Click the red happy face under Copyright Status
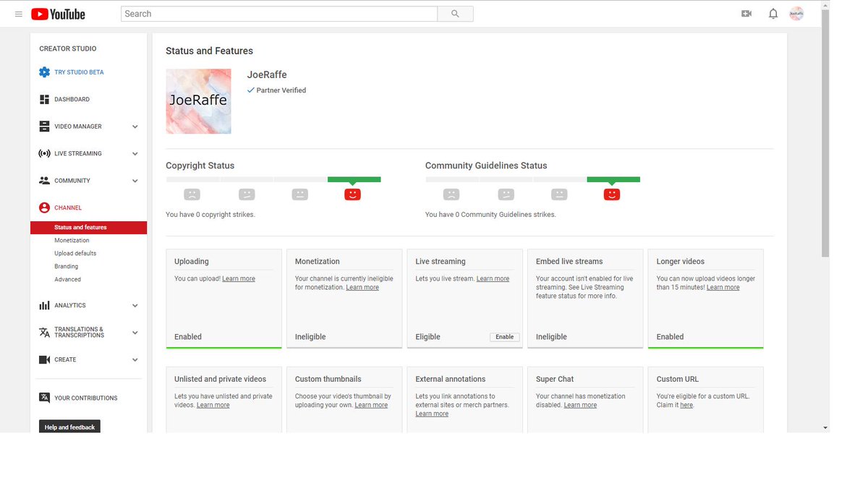The height and width of the screenshot is (488, 868). [x=352, y=194]
